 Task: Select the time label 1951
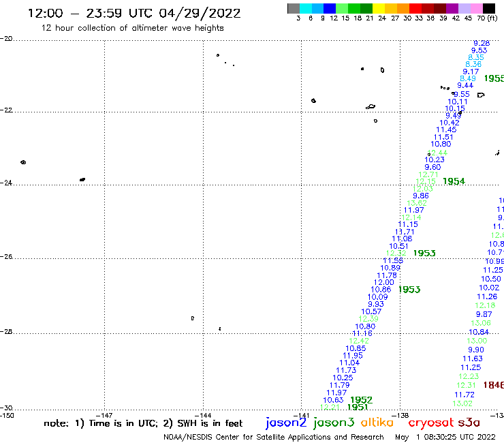click(358, 407)
